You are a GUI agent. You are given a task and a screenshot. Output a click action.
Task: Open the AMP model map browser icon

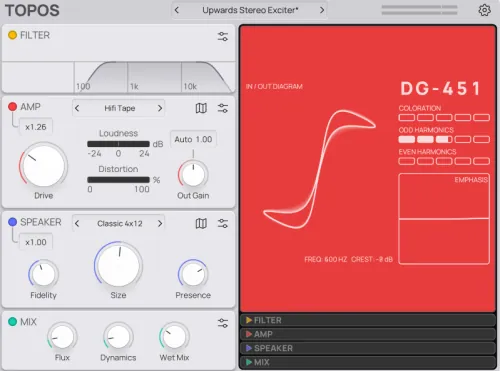[201, 108]
